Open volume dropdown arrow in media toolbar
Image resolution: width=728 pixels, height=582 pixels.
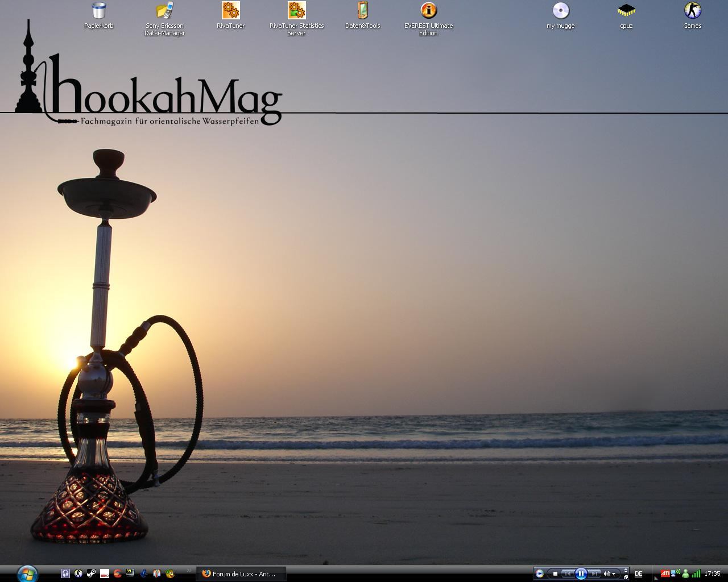click(614, 574)
